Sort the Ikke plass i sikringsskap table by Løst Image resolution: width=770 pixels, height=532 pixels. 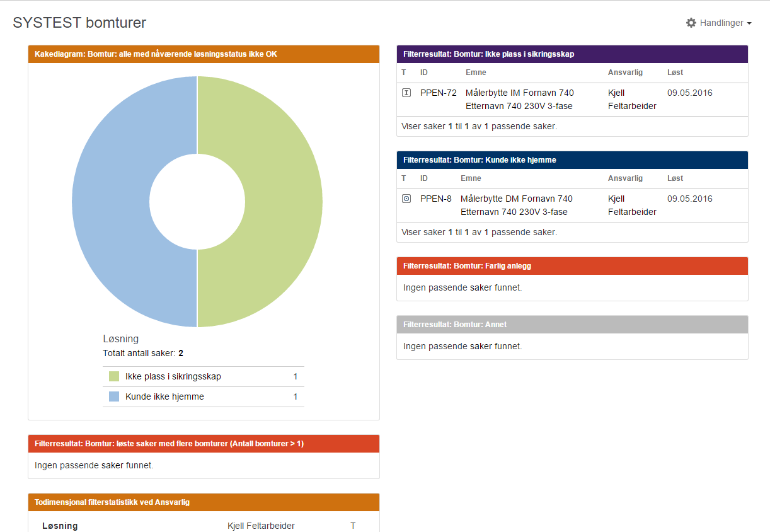[x=675, y=72]
